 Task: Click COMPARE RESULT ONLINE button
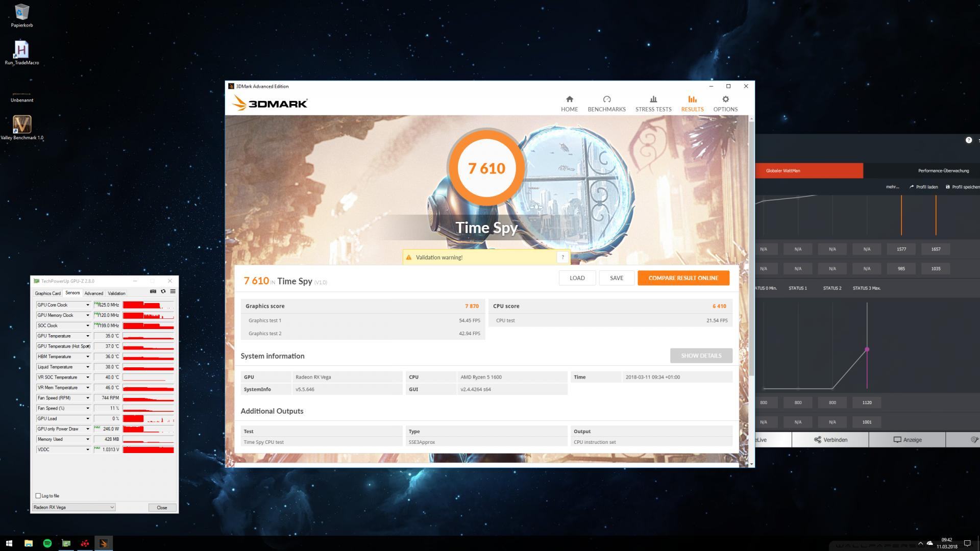(683, 278)
